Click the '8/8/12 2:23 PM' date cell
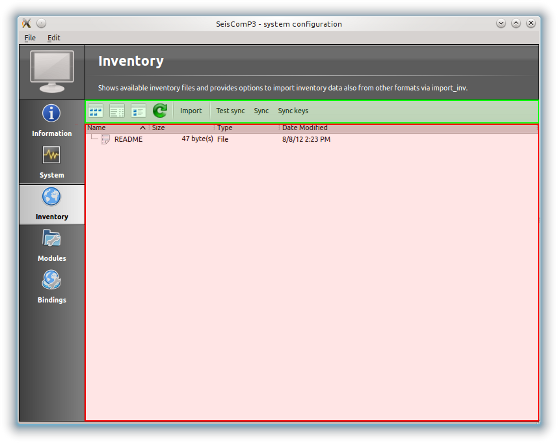The image size is (558, 443). [x=306, y=139]
